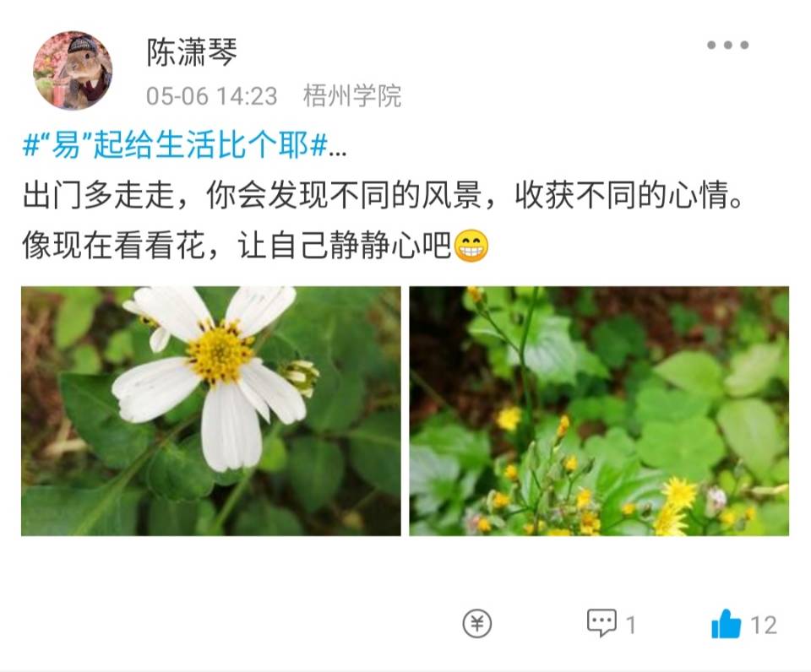
Task: Open the 梧州学院 school tag
Action: point(352,96)
